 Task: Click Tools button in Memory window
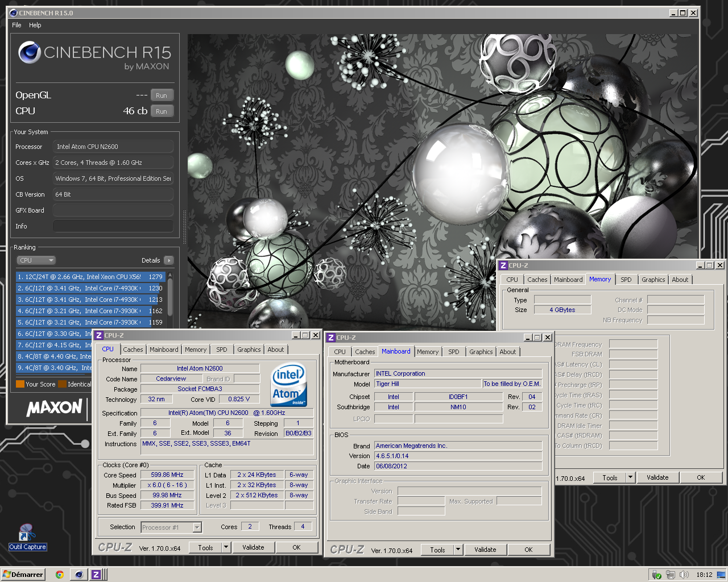610,477
